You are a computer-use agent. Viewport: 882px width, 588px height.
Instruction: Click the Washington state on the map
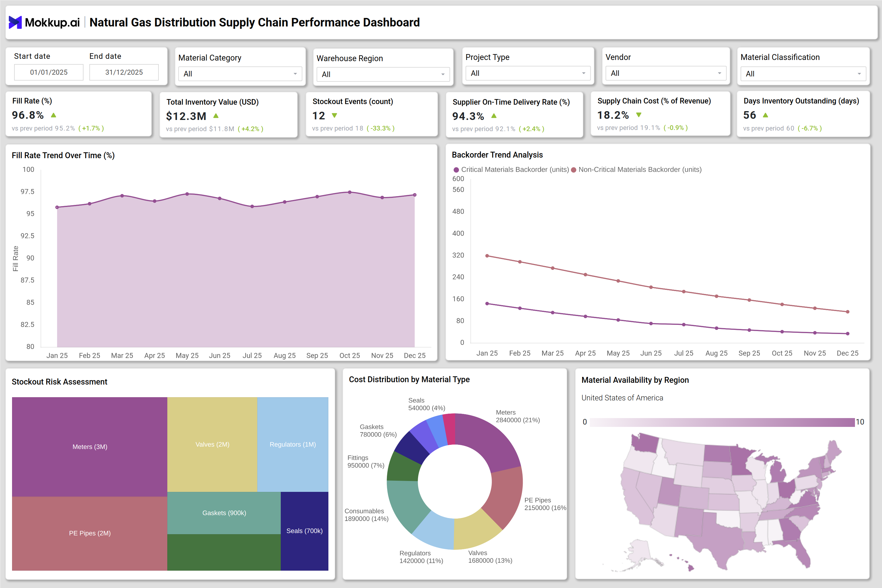click(x=645, y=443)
